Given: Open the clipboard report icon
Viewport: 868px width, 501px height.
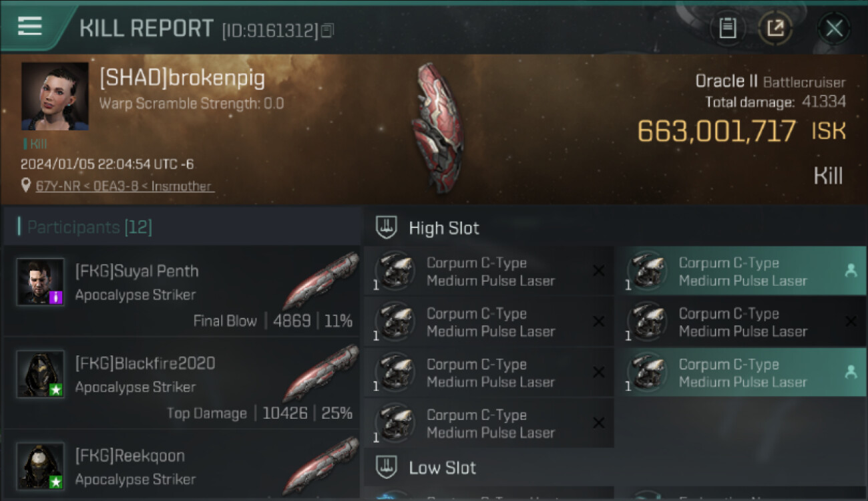Looking at the screenshot, I should pyautogui.click(x=727, y=28).
